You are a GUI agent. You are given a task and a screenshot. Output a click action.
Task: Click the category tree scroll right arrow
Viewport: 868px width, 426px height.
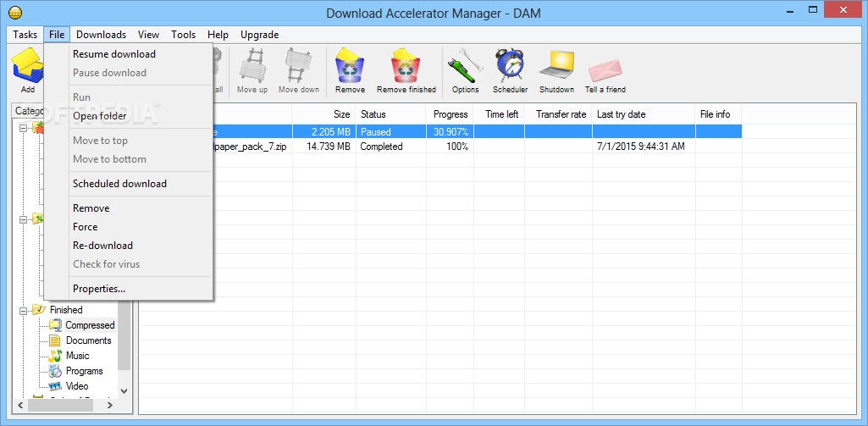tap(109, 406)
